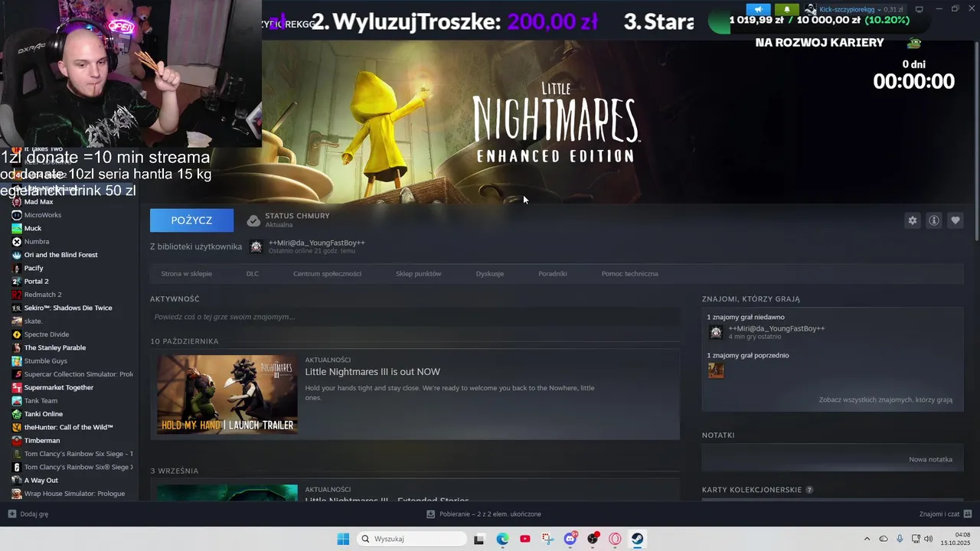
Task: Open Znajomi i czat
Action: coord(946,514)
